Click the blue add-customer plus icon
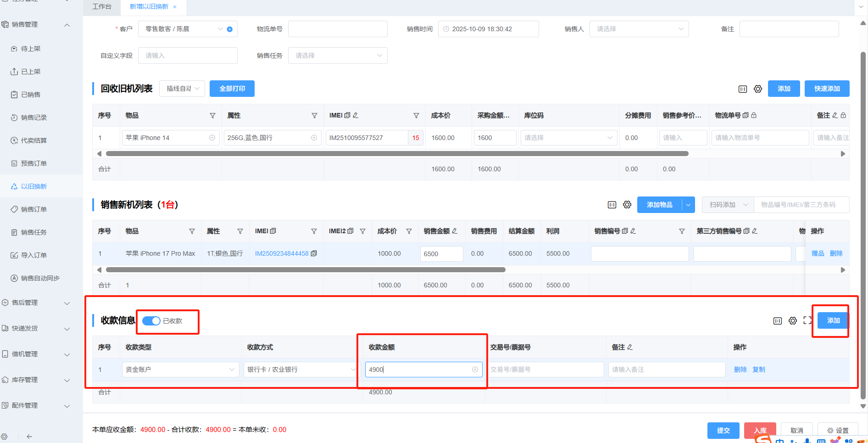Viewport: 868px width, 443px height. tap(230, 29)
